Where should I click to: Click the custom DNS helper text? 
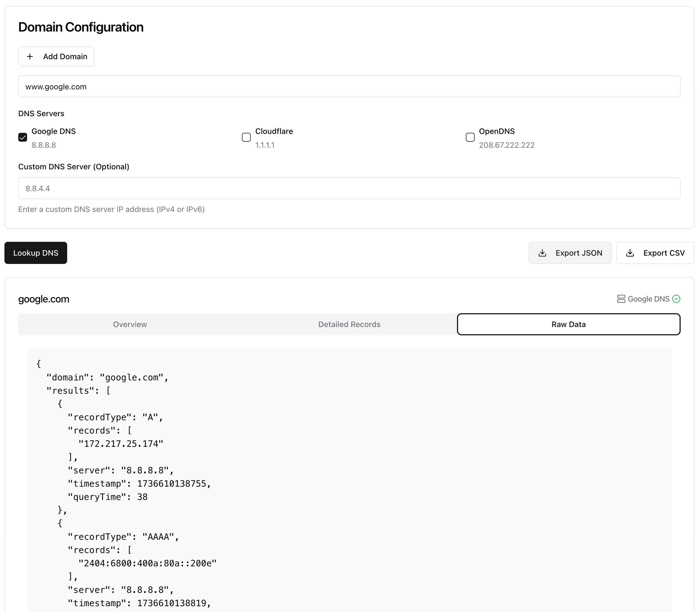tap(111, 209)
